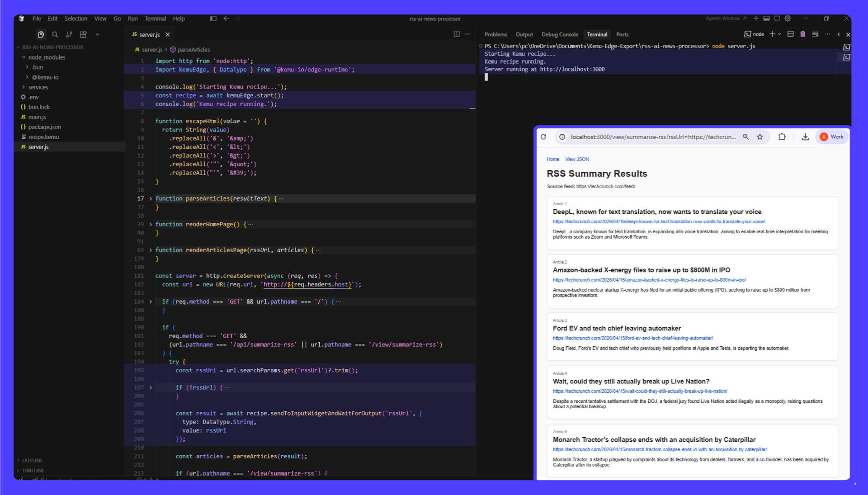Open the browser downloads icon

click(x=806, y=137)
